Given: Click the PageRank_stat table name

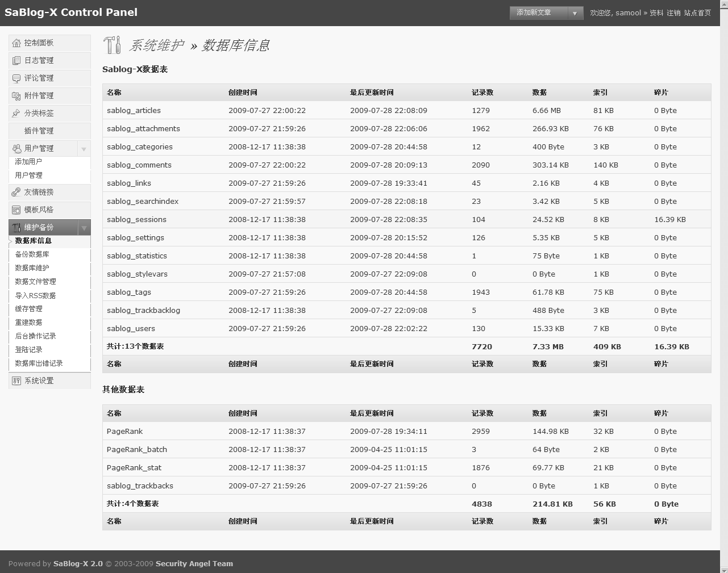Looking at the screenshot, I should pyautogui.click(x=134, y=468).
